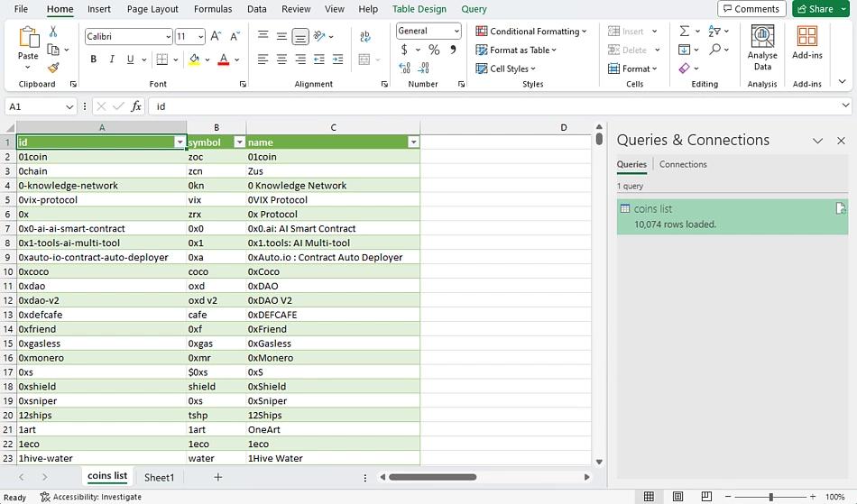This screenshot has width=857, height=504.
Task: Switch to the Insert ribbon tab
Action: [99, 9]
